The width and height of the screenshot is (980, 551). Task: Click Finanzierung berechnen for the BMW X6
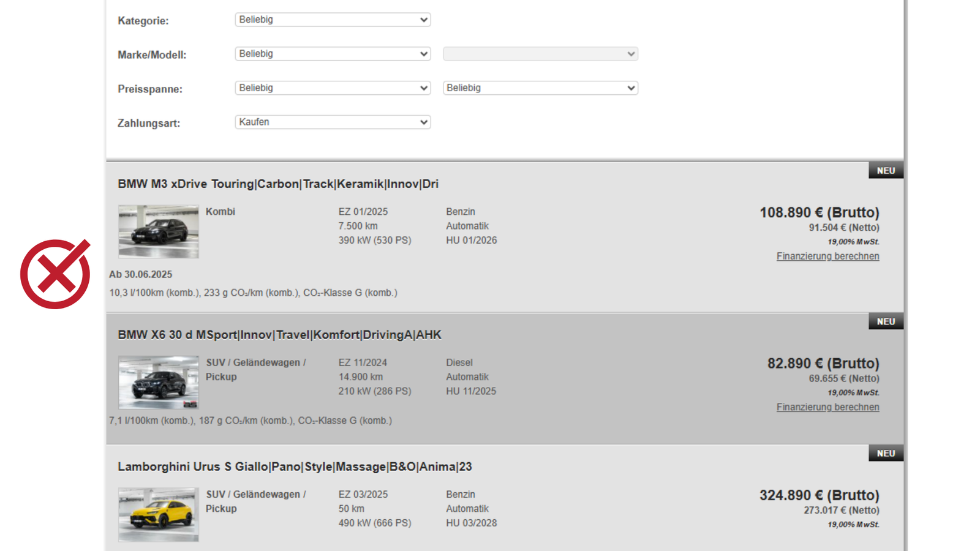827,407
